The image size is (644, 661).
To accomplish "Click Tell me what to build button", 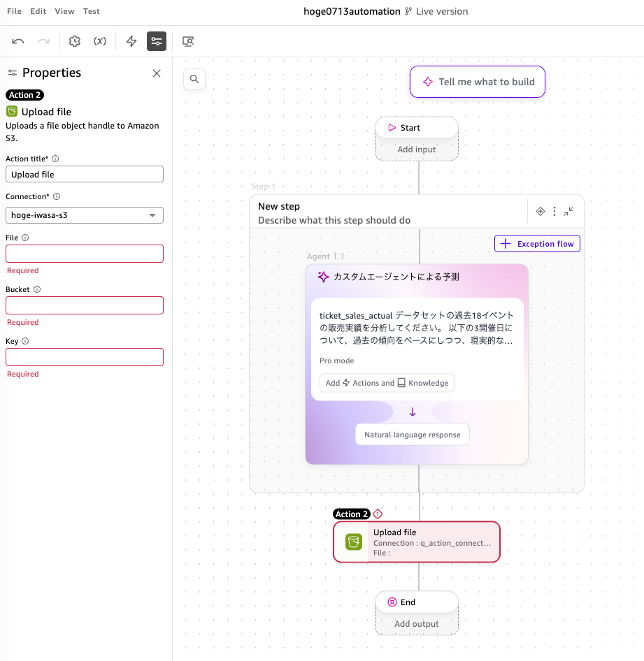I will coord(478,82).
